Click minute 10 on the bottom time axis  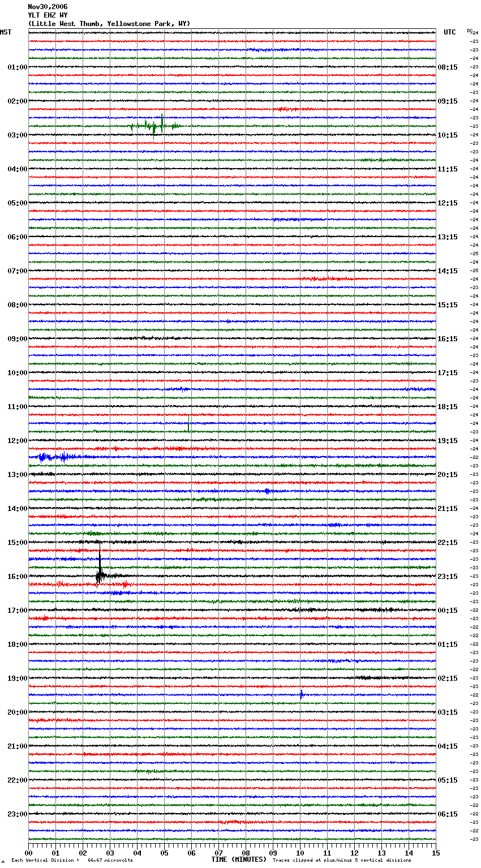coord(300,853)
